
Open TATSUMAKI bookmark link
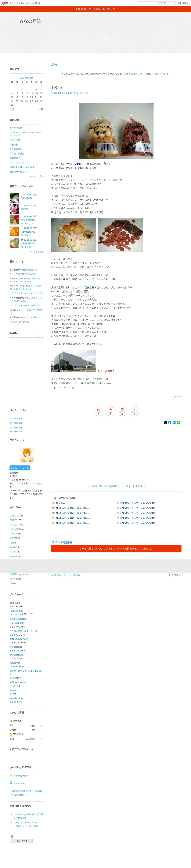(16, 655)
